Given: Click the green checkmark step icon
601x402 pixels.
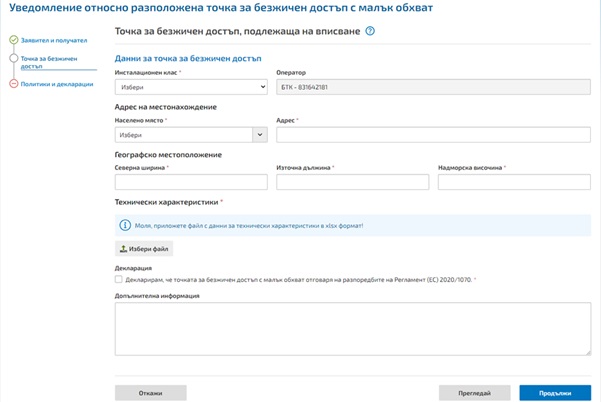Looking at the screenshot, I should [x=14, y=40].
